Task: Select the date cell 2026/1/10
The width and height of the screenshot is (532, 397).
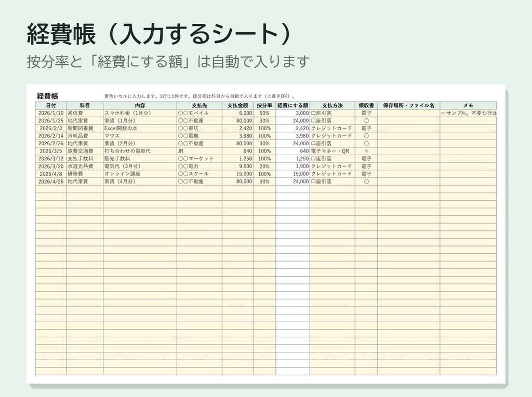Action: point(51,113)
